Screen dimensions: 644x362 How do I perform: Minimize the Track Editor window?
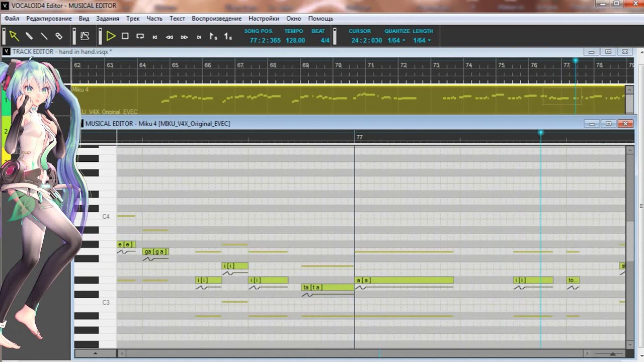[591, 51]
